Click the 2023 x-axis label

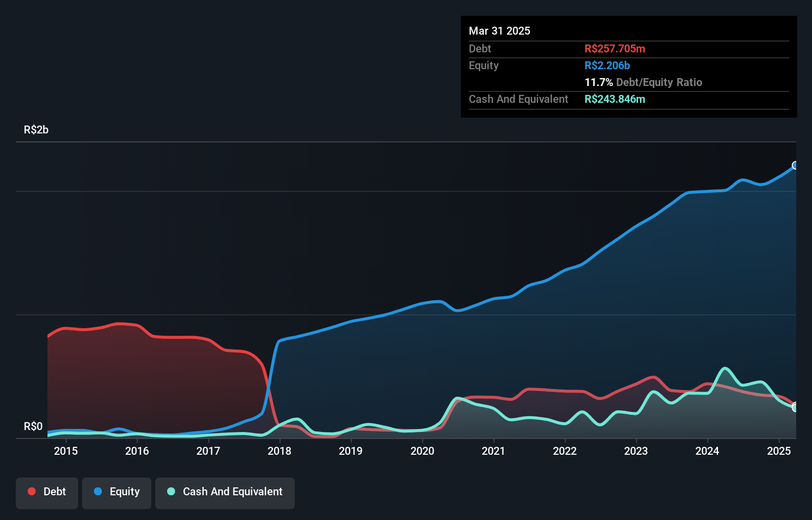coord(636,451)
